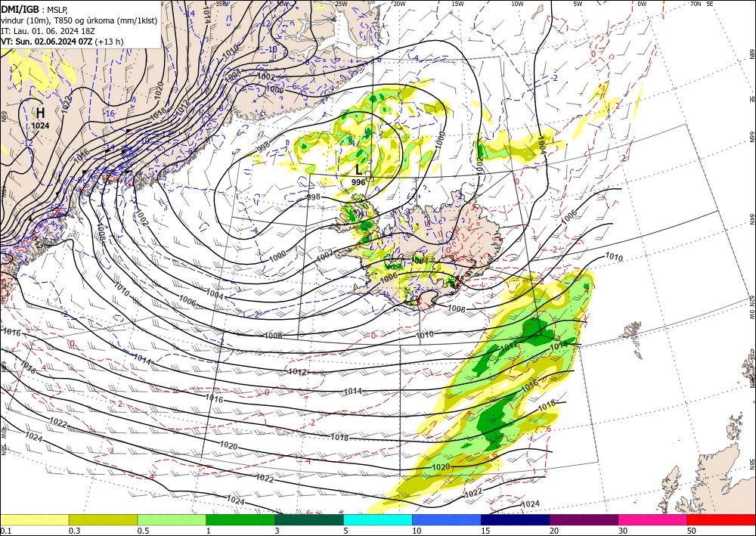Click the '30' legend scale label
This screenshot has width=756, height=536.
pyautogui.click(x=622, y=531)
